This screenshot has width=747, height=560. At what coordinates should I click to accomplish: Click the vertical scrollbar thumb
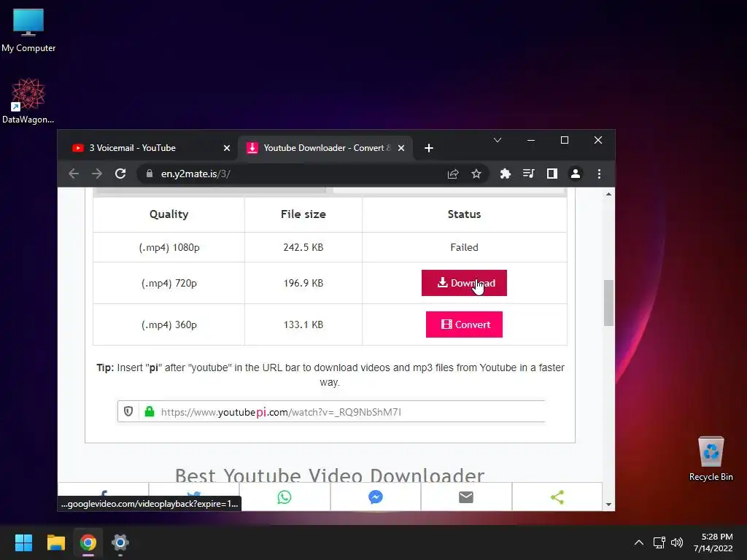click(608, 303)
